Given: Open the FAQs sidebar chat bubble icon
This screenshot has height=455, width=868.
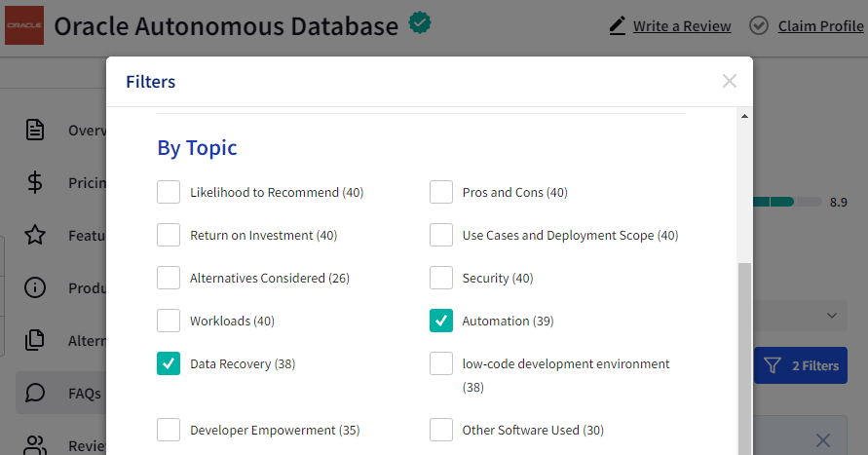Looking at the screenshot, I should pos(35,393).
